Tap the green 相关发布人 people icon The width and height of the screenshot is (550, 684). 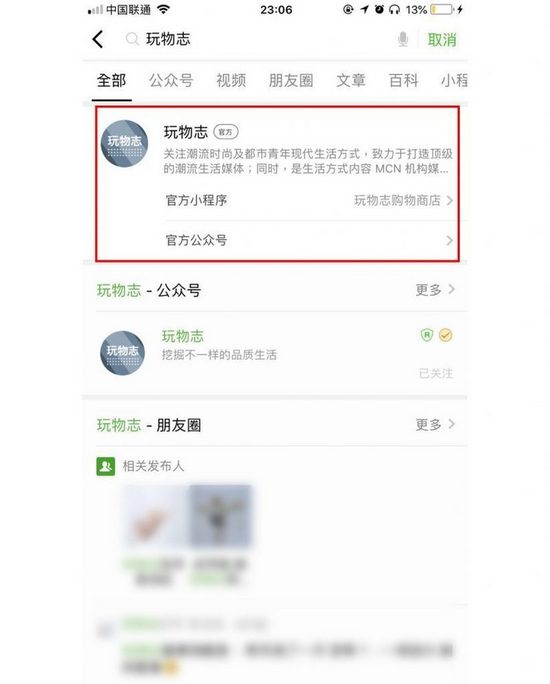click(106, 466)
